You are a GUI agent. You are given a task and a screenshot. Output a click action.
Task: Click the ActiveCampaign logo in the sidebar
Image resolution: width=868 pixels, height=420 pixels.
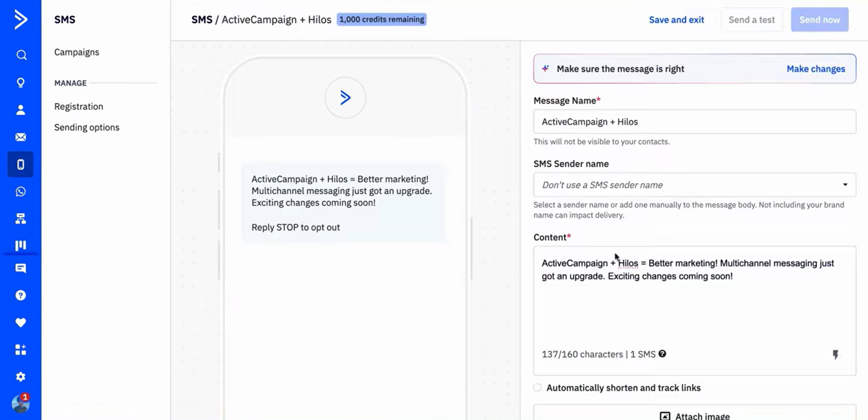[20, 20]
